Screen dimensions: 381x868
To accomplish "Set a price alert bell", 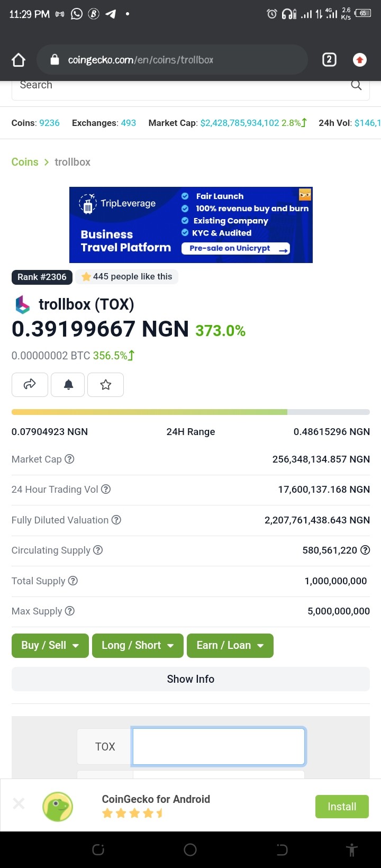I will [x=68, y=385].
